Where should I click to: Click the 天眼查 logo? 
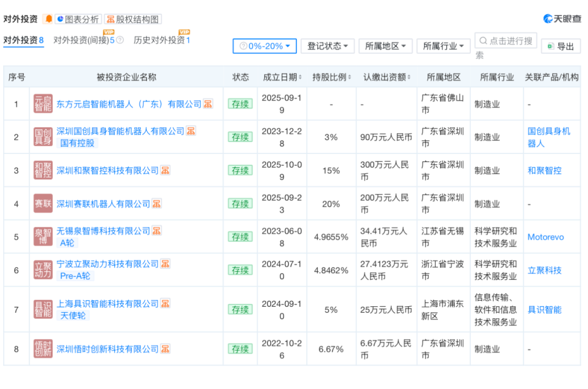click(562, 18)
